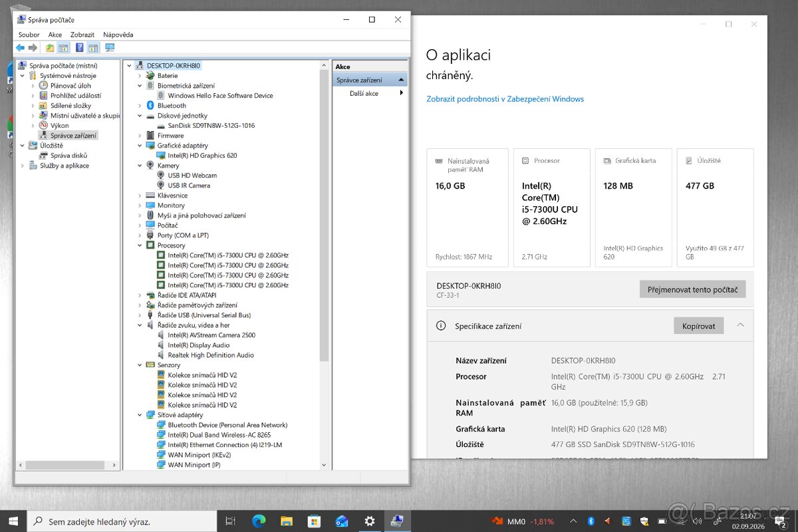Select Realtek High Definition Audio

click(211, 355)
